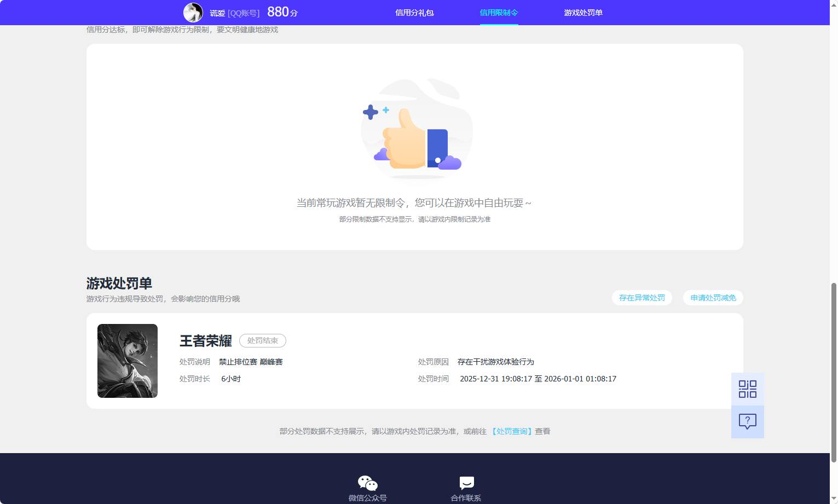Click the 信用分达标 description line
The image size is (838, 504).
(x=182, y=30)
